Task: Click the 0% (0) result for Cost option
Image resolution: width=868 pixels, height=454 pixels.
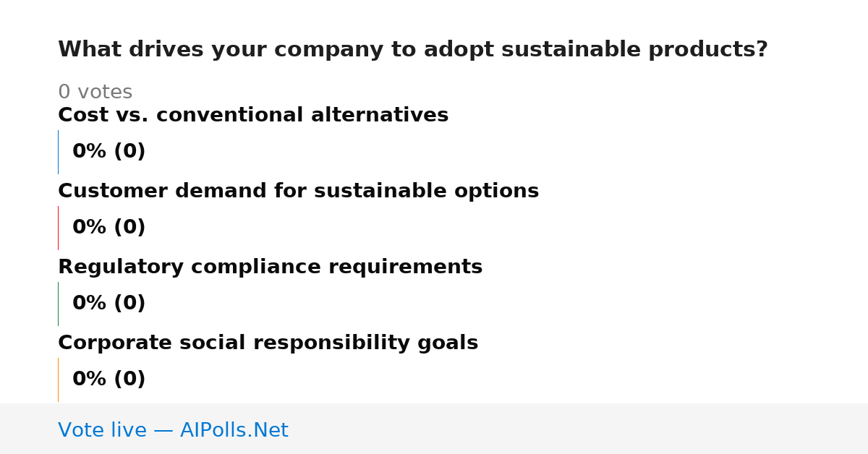Action: (x=109, y=152)
